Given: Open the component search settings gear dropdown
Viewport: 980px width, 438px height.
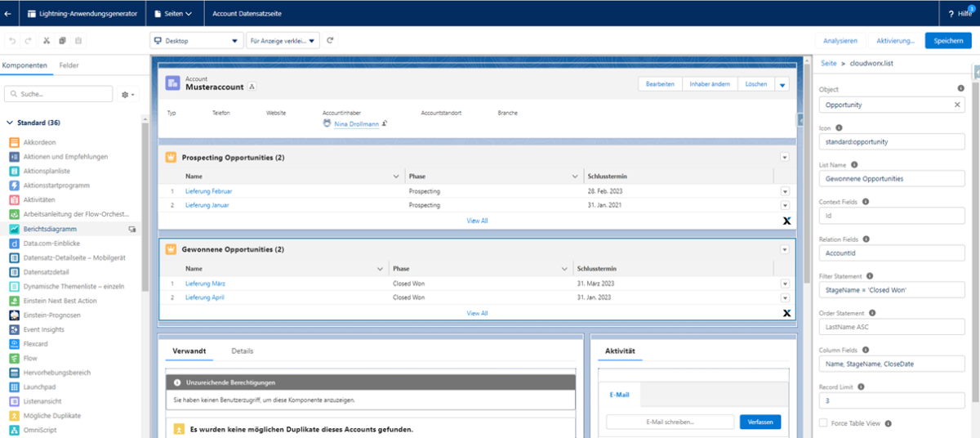Looking at the screenshot, I should tap(128, 95).
